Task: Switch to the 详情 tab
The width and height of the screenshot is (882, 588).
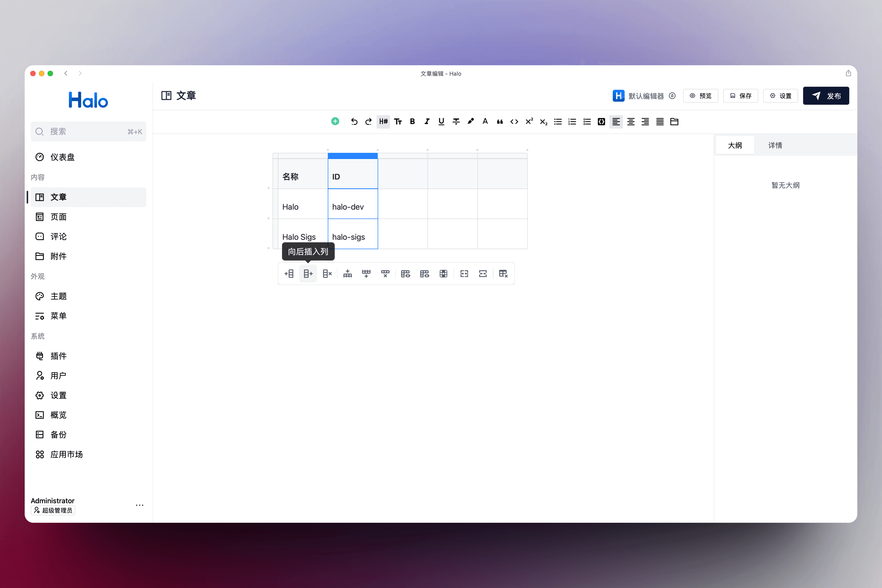Action: click(775, 145)
